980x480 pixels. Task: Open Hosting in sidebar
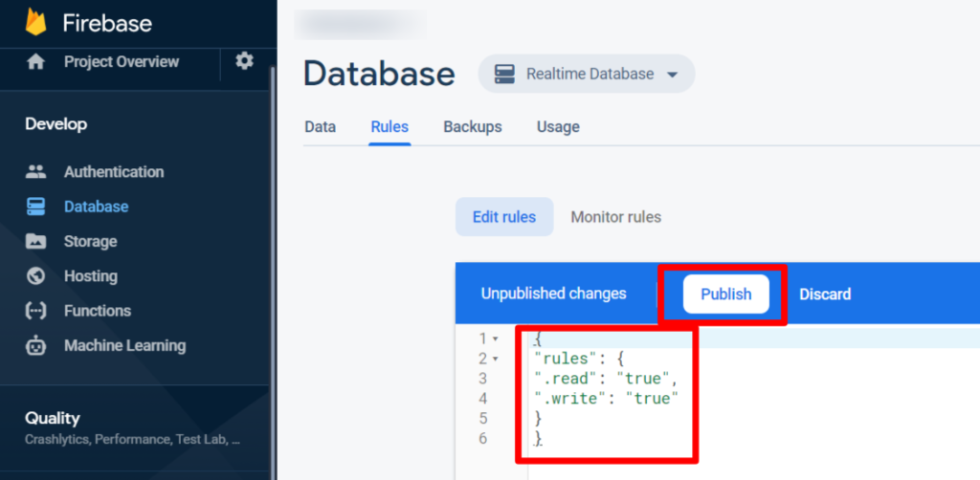coord(91,276)
